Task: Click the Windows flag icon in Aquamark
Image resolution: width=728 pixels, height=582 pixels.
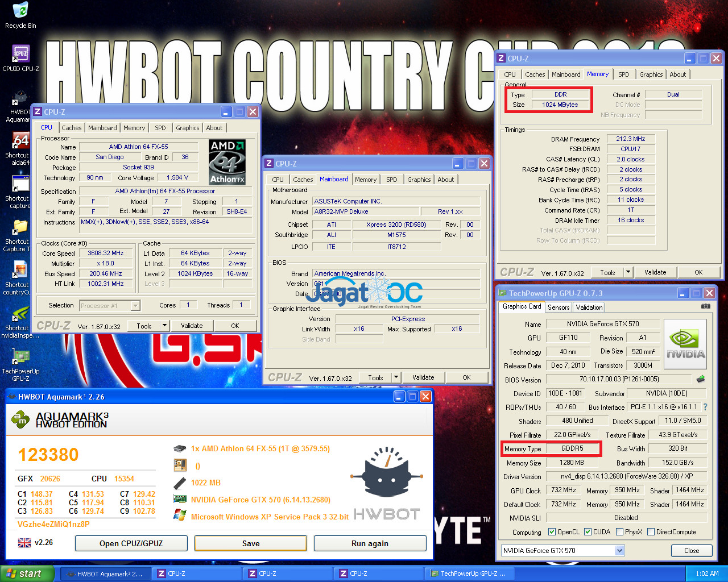Action: (180, 516)
